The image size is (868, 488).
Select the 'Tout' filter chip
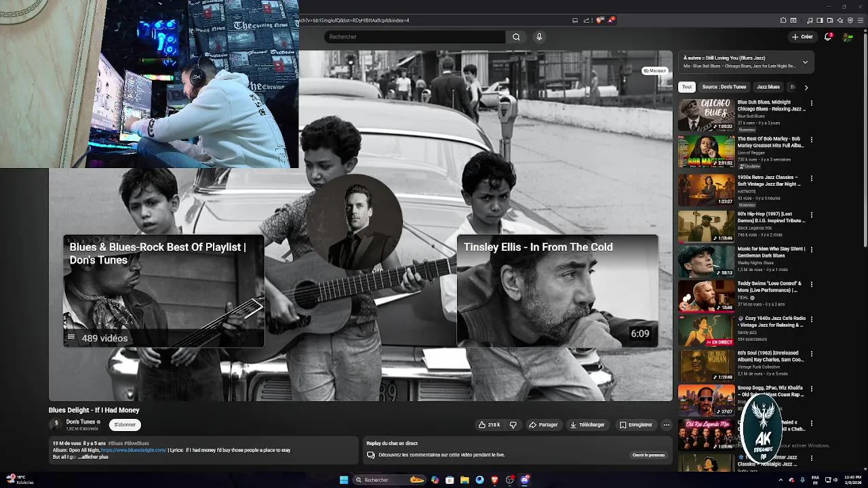687,87
